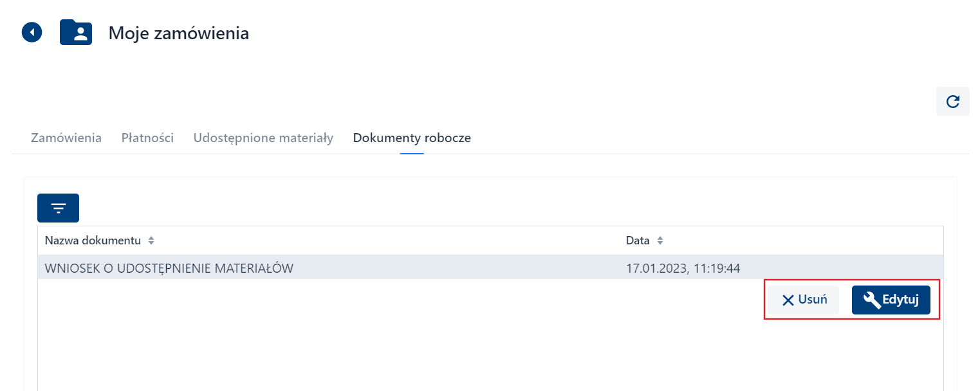The height and width of the screenshot is (391, 980).
Task: Click the X icon on Usuń
Action: coord(788,300)
